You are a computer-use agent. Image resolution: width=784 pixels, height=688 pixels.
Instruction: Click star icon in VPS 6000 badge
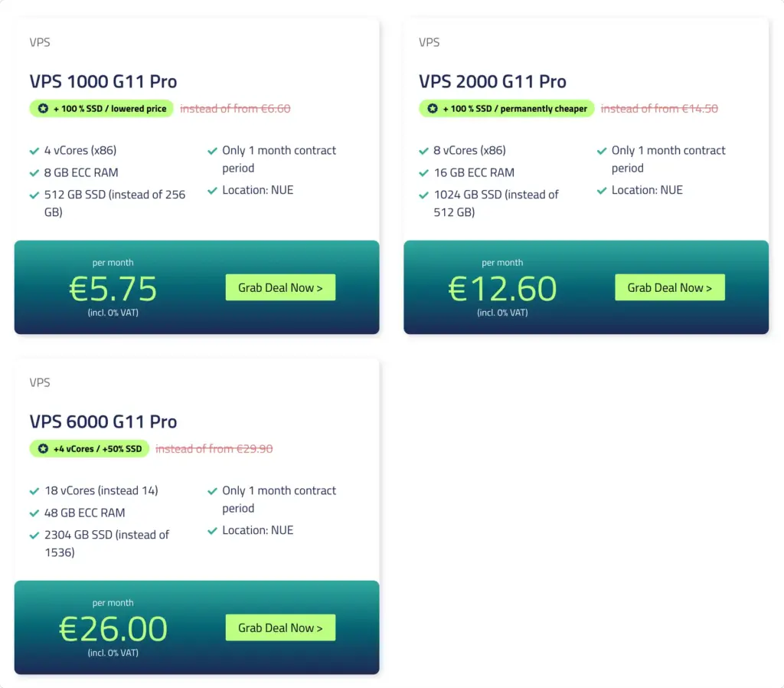pos(44,449)
